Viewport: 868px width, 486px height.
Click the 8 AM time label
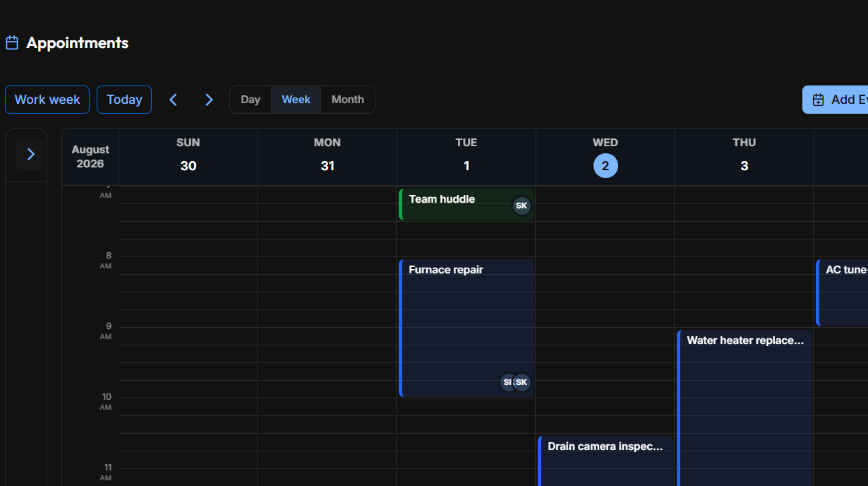tap(106, 260)
